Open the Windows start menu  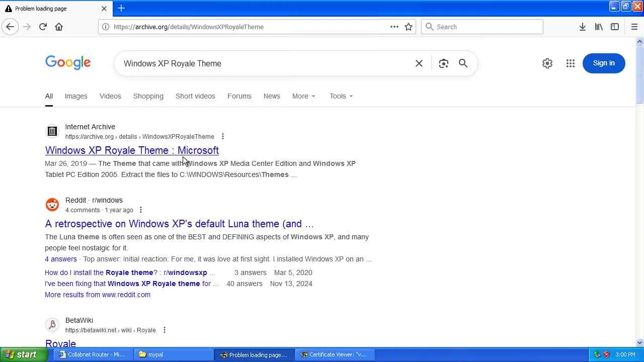[x=24, y=354]
